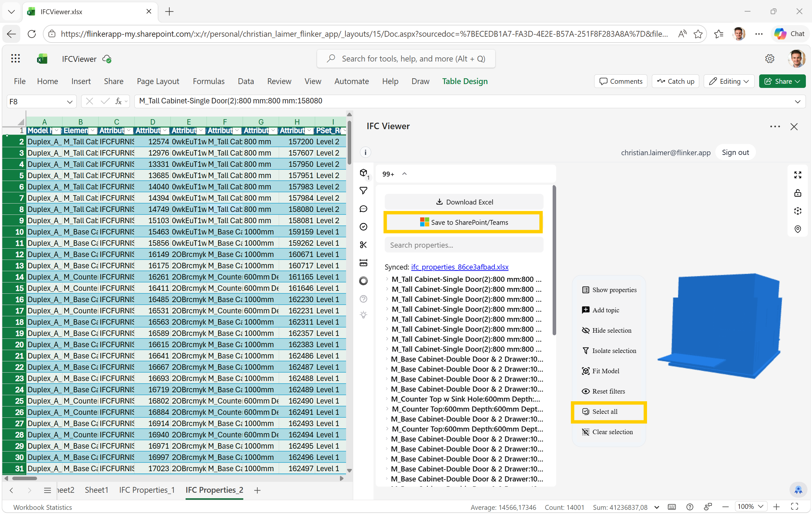Expand the M_Counter Top w Sink Hole entry
The height and width of the screenshot is (514, 812).
tap(387, 399)
